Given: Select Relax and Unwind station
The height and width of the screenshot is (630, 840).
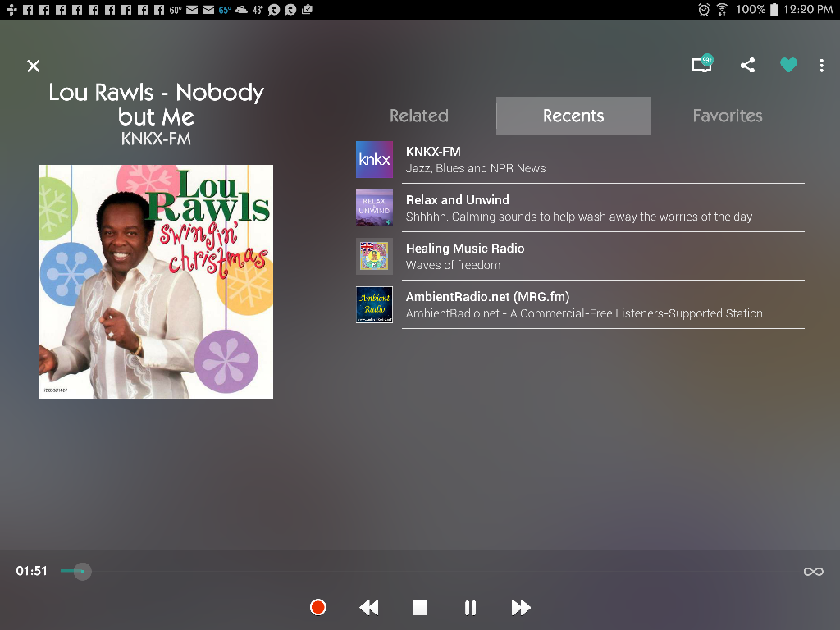Looking at the screenshot, I should (580, 208).
